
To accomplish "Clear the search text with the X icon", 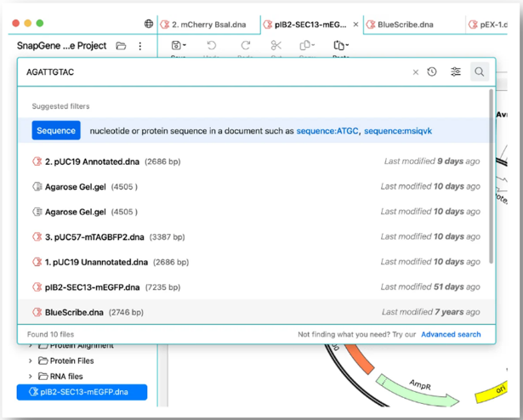I will (x=416, y=72).
